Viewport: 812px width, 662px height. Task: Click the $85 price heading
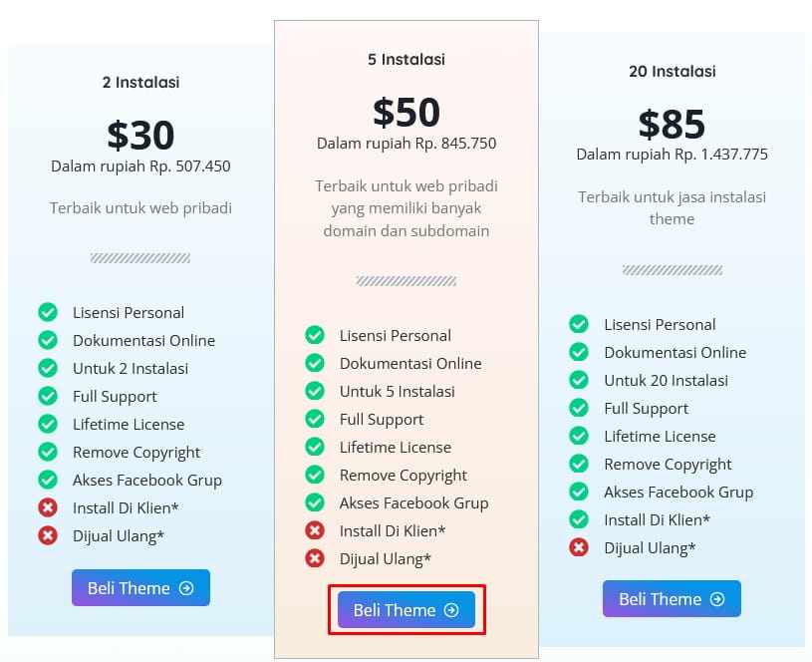672,125
